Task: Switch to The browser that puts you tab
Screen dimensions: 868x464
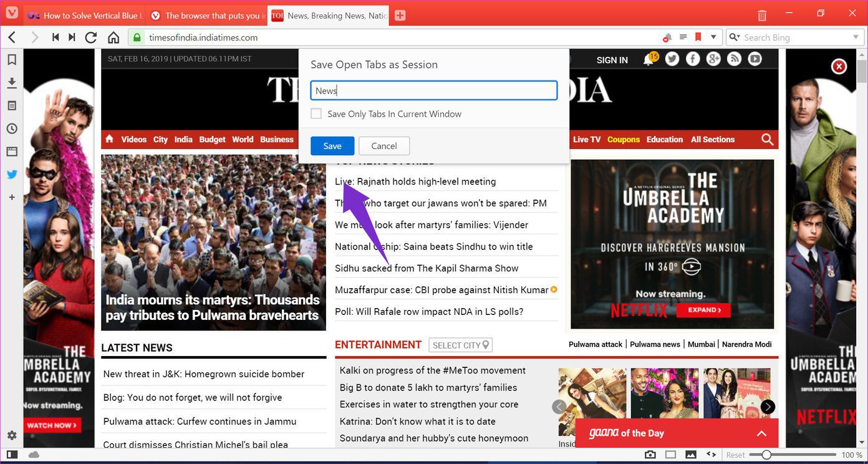Action: click(x=208, y=16)
